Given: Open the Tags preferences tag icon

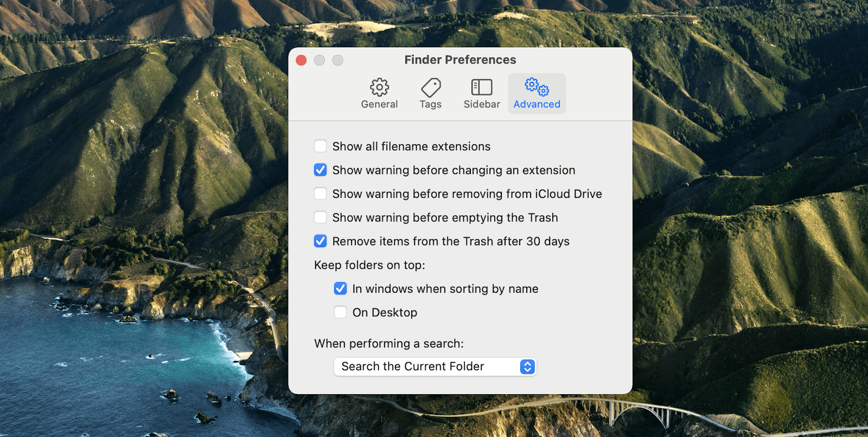Looking at the screenshot, I should pyautogui.click(x=431, y=87).
